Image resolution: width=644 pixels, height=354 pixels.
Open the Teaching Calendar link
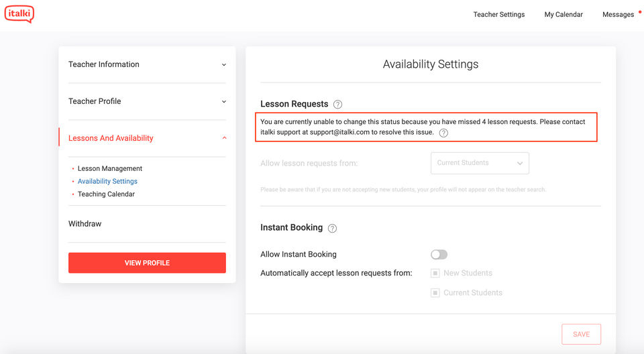pyautogui.click(x=106, y=194)
